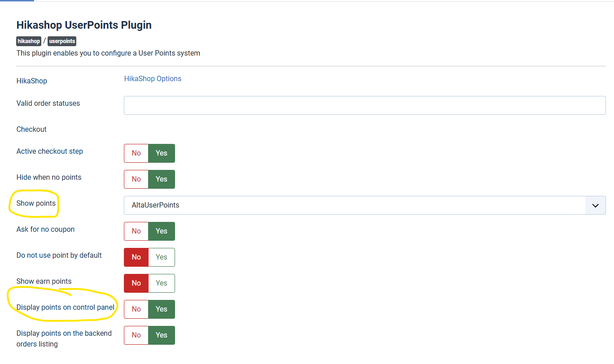Click the Display points on the backend orders listing label
Image resolution: width=614 pixels, height=364 pixels.
tap(64, 339)
